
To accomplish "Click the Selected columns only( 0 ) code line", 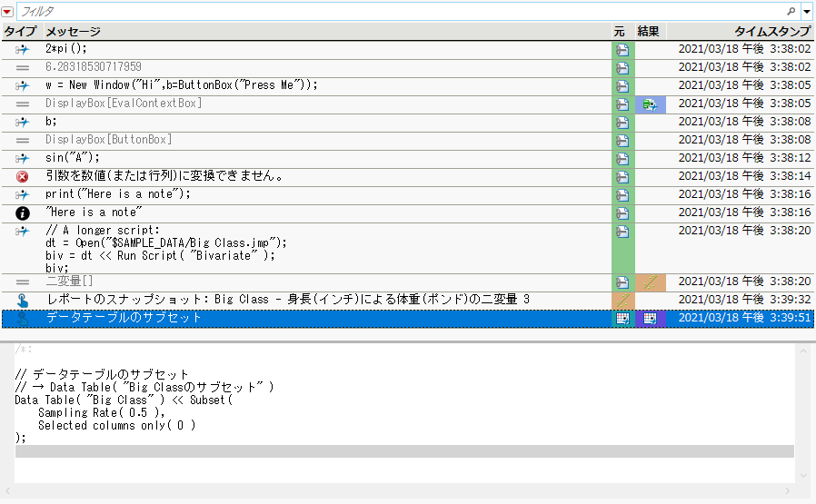I will coord(116,426).
